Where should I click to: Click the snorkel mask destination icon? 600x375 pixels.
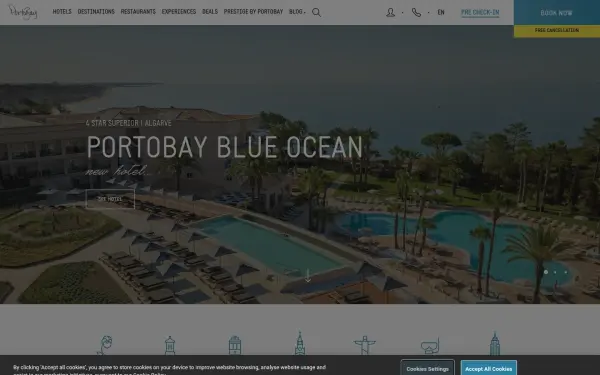(x=430, y=346)
